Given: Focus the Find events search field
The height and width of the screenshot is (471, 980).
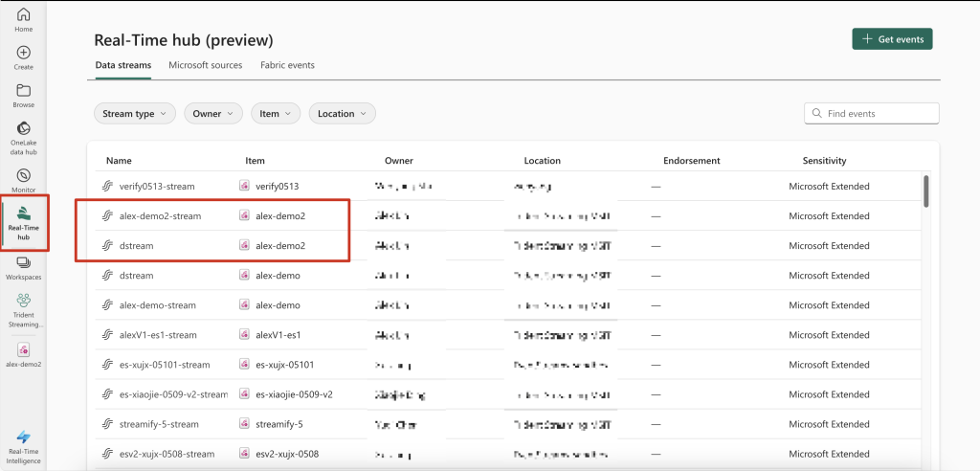Looking at the screenshot, I should (871, 114).
